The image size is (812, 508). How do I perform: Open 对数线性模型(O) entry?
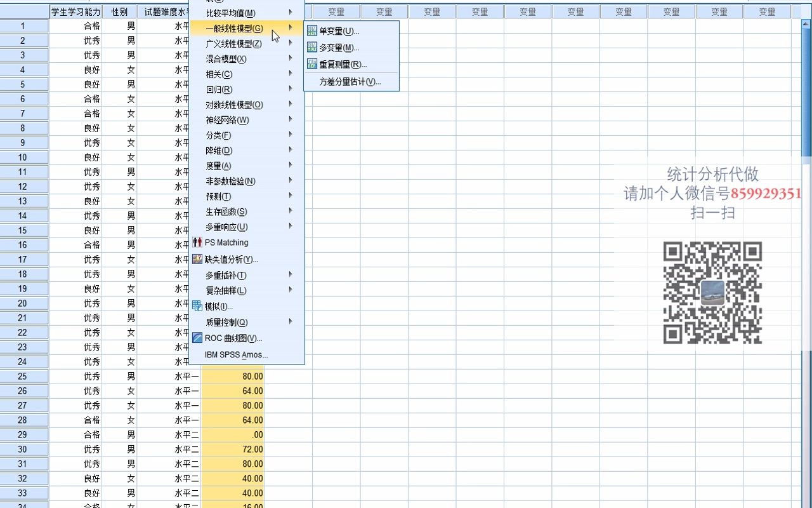[247, 105]
